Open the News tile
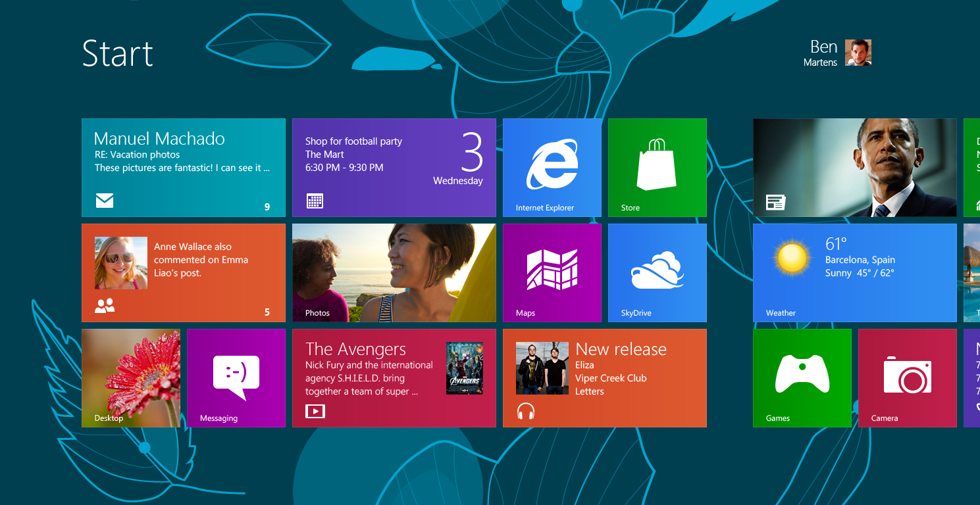 coord(854,167)
